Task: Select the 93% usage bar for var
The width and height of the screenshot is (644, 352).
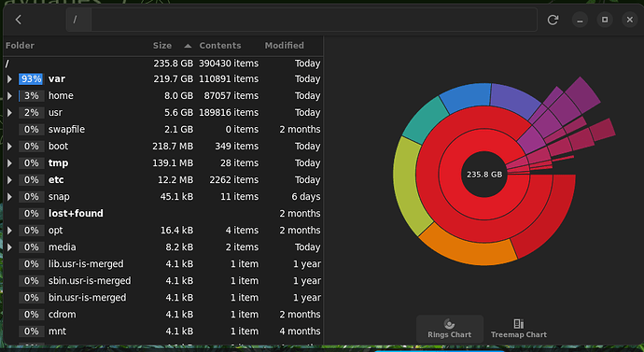Action: [31, 78]
